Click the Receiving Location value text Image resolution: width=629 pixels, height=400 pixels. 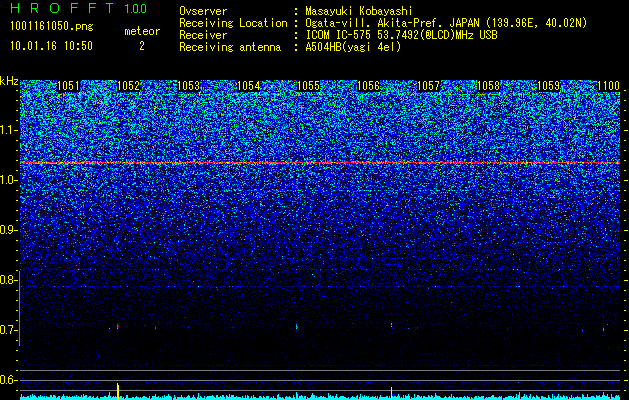tap(446, 23)
